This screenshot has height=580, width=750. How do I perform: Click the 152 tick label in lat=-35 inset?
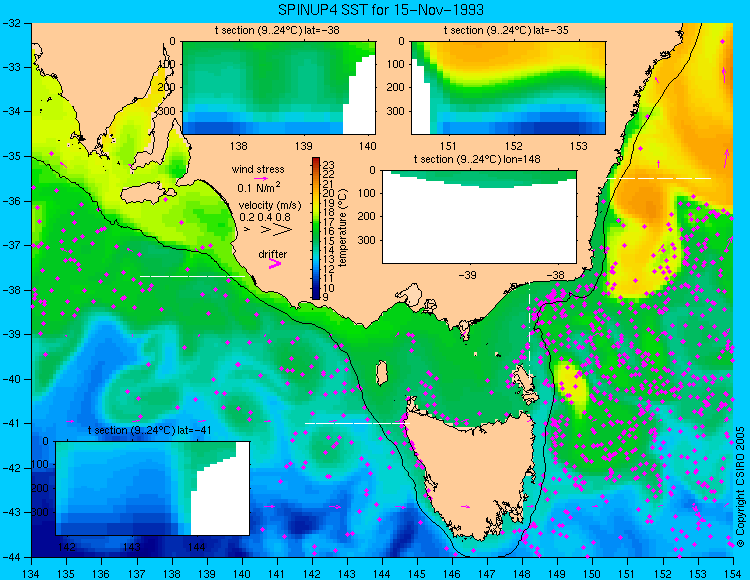(x=514, y=146)
